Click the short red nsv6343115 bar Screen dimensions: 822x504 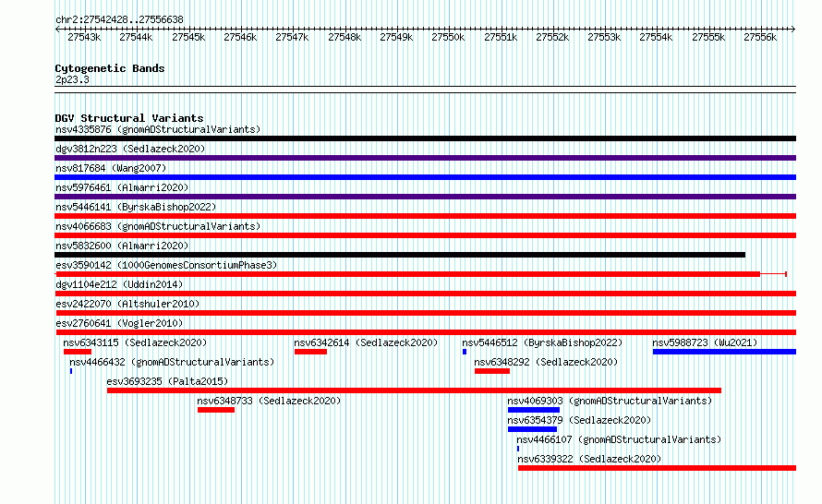[x=78, y=352]
